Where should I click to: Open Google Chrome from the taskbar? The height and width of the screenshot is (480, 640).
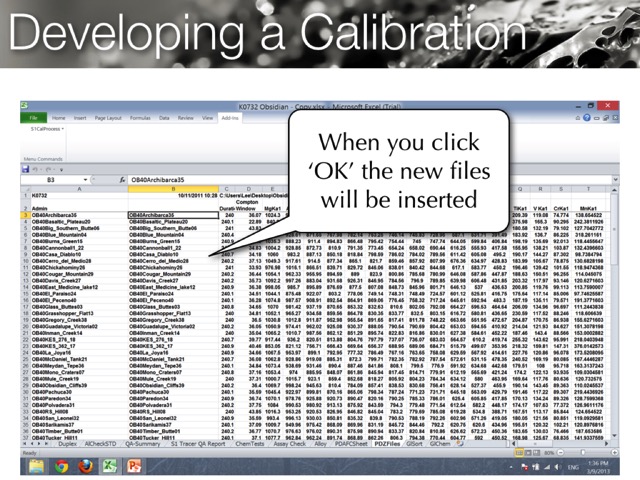pos(62,466)
